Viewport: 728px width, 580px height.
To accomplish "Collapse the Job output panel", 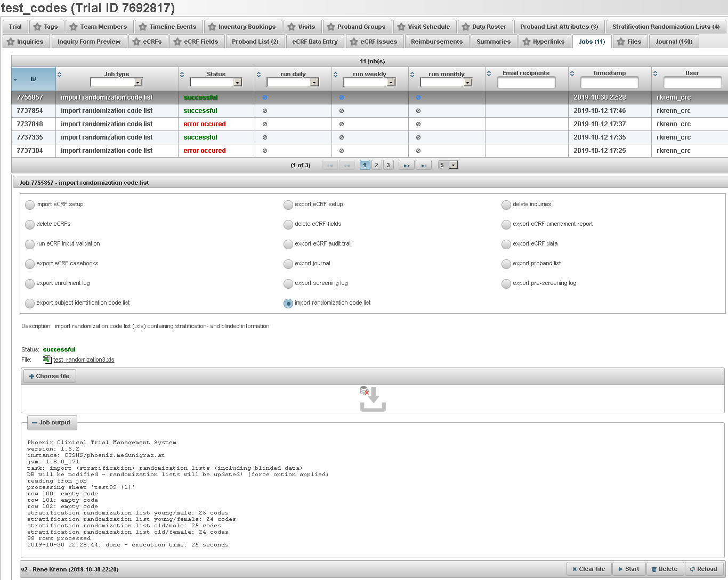I will [x=34, y=422].
